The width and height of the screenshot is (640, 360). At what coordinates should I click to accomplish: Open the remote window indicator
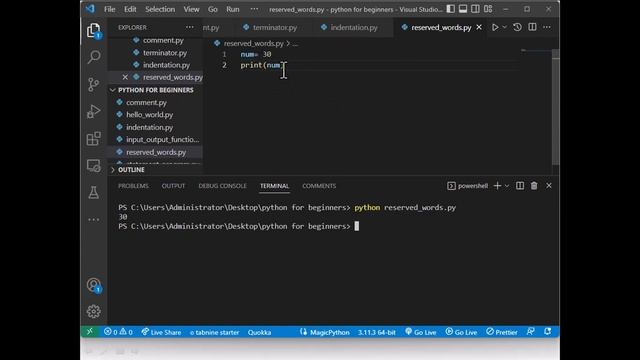[x=90, y=332]
